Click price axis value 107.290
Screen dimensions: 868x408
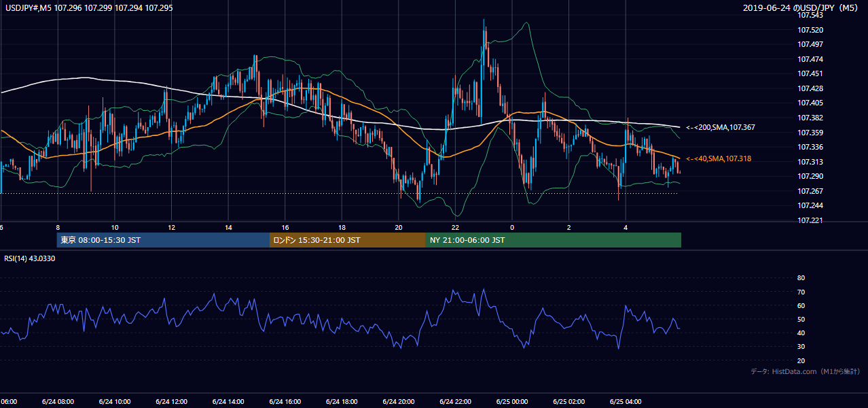point(810,176)
